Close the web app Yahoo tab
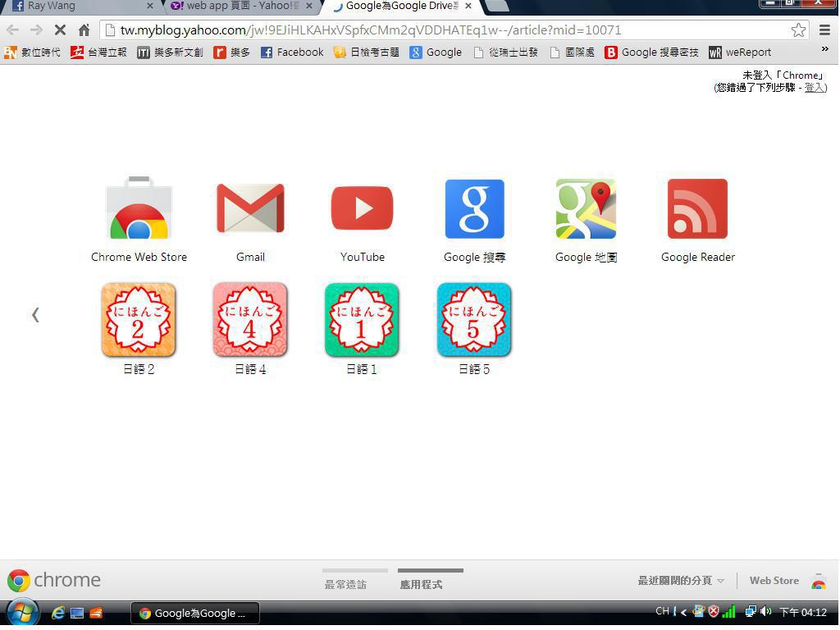The height and width of the screenshot is (630, 840). pyautogui.click(x=309, y=6)
